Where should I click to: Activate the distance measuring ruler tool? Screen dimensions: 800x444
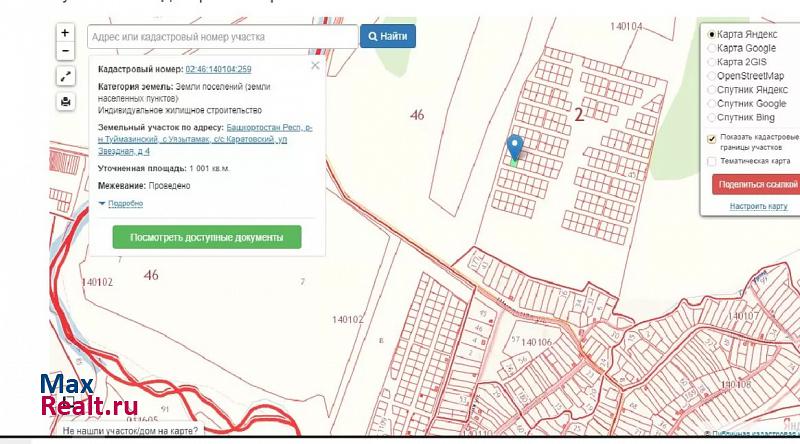coord(65,76)
